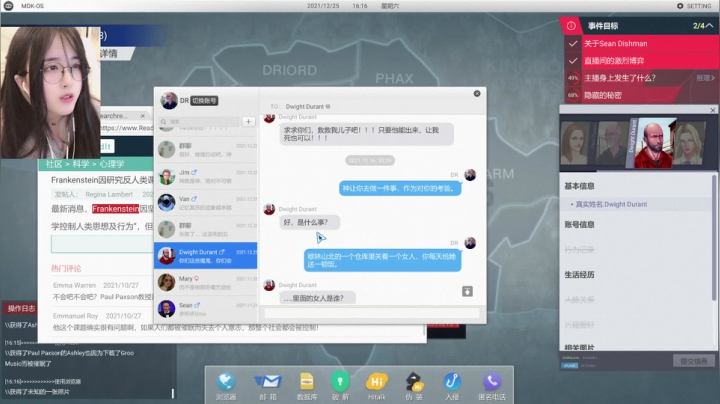Image resolution: width=720 pixels, height=404 pixels.
Task: Click the chat message input box
Action: point(372,313)
